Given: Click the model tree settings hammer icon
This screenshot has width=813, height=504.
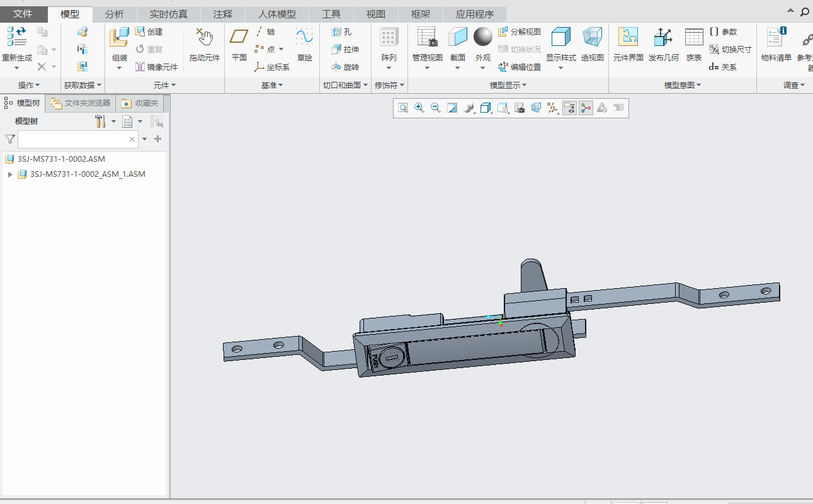Looking at the screenshot, I should (100, 121).
